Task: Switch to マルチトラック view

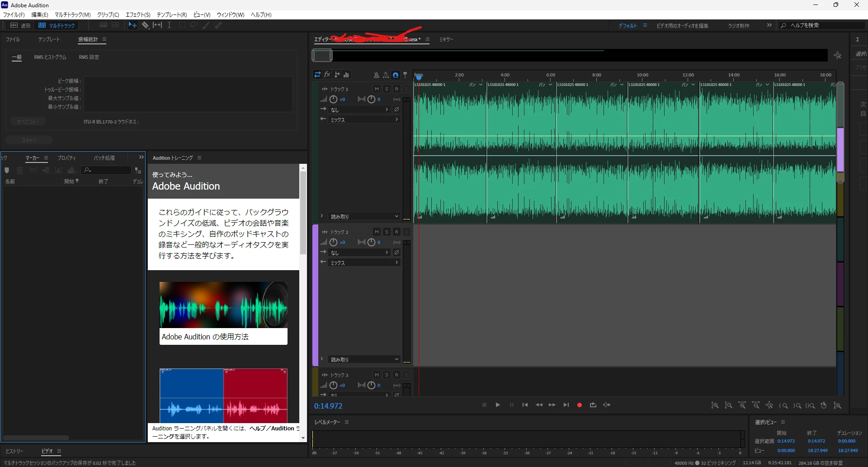Action: tap(57, 25)
